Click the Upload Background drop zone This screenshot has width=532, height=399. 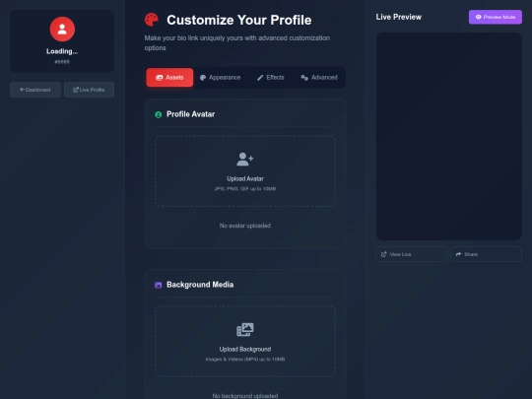(x=245, y=341)
